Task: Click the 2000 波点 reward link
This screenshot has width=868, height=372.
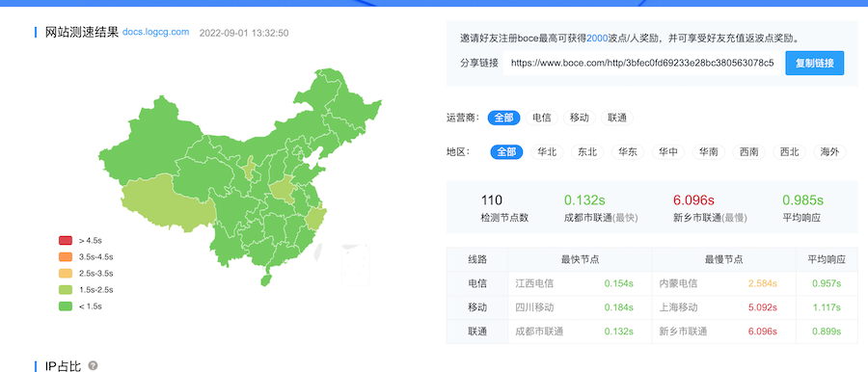Action: 597,39
